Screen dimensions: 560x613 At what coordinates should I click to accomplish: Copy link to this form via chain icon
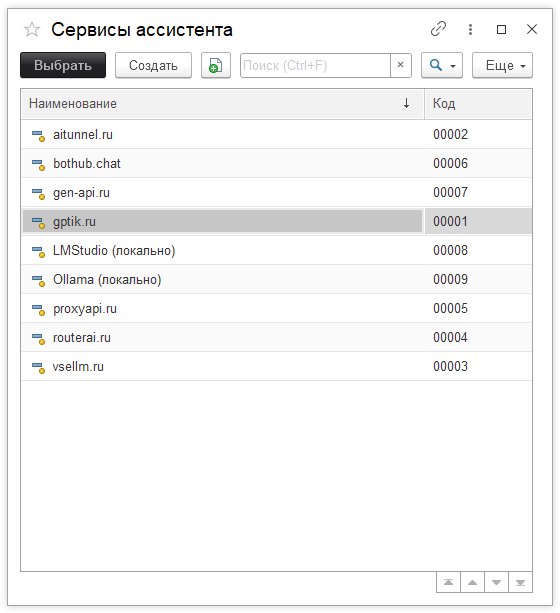pos(438,29)
